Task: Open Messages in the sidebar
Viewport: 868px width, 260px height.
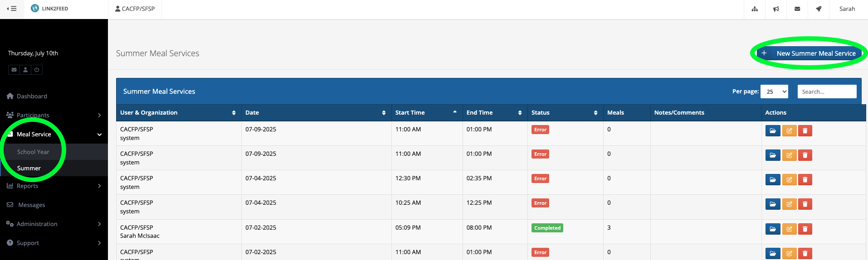Action: point(31,205)
